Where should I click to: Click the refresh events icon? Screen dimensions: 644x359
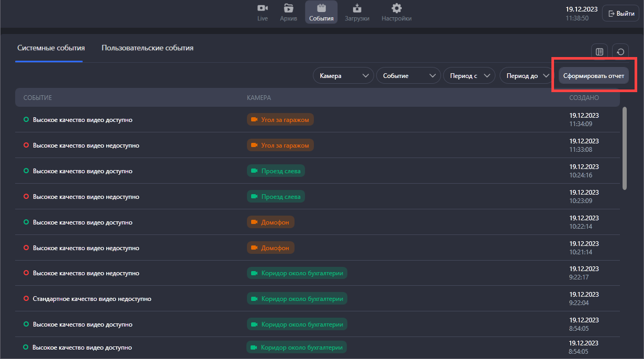[620, 52]
